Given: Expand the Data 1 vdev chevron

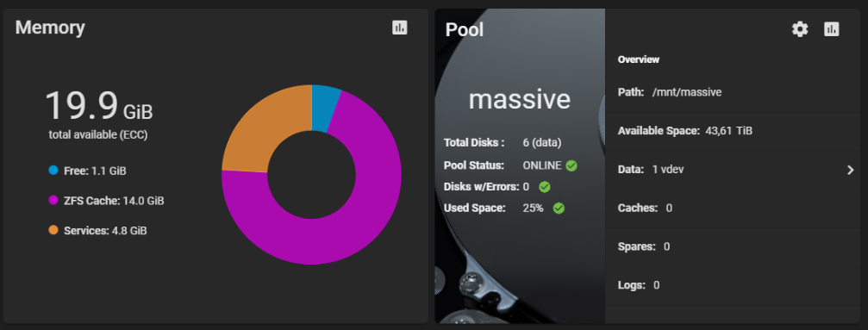Looking at the screenshot, I should coord(851,170).
